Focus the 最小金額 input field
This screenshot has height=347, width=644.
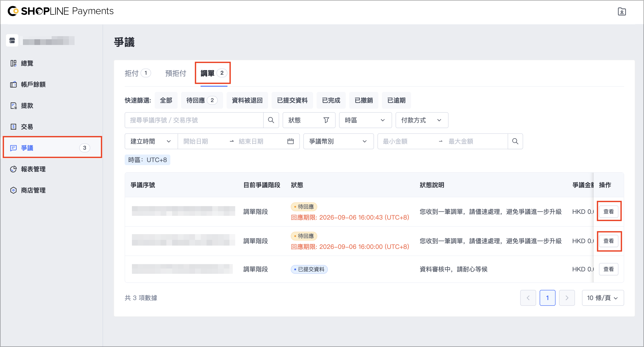click(x=407, y=141)
